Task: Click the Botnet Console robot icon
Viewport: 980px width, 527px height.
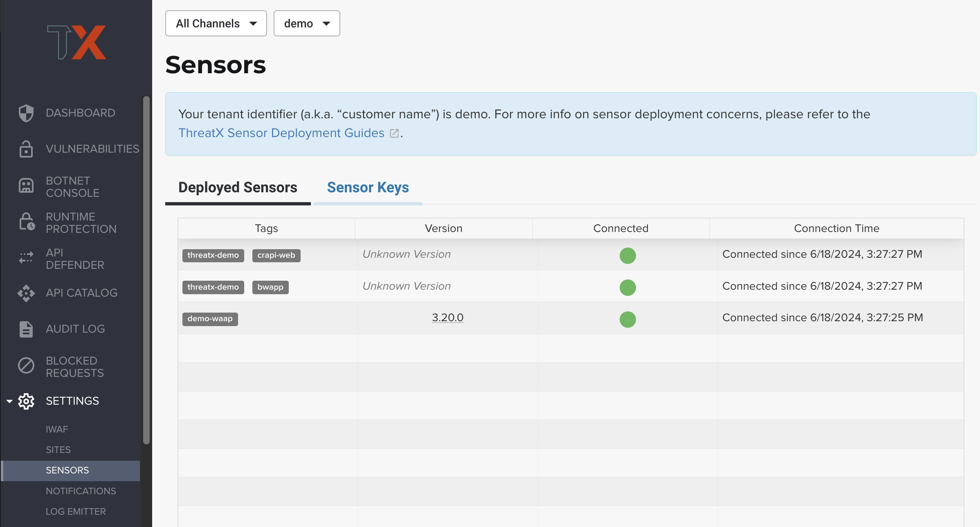Action: tap(26, 186)
